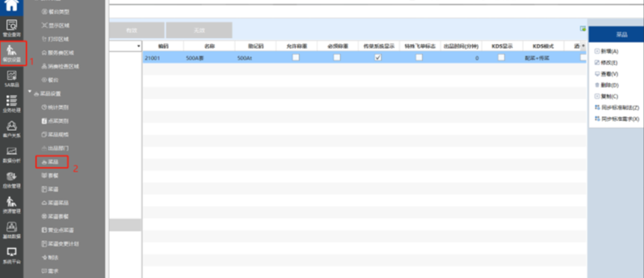Click the 名称 column header
644x278 pixels.
209,46
